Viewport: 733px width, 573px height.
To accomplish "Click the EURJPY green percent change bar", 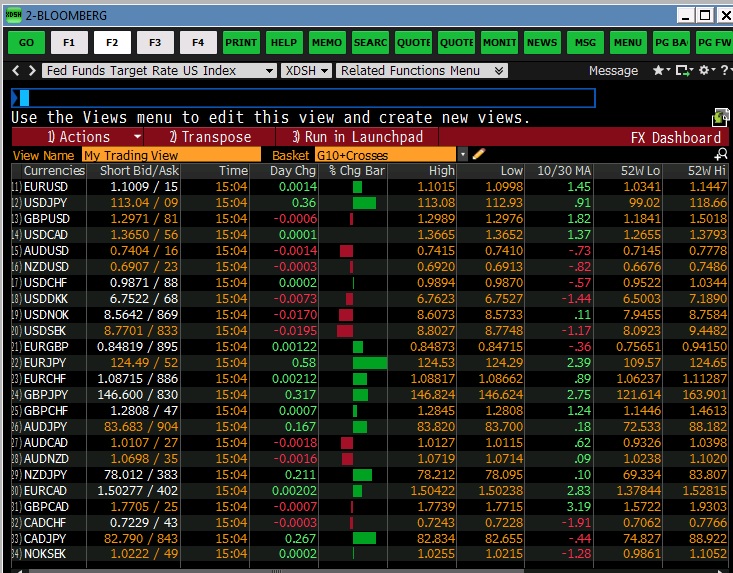I will (x=370, y=363).
